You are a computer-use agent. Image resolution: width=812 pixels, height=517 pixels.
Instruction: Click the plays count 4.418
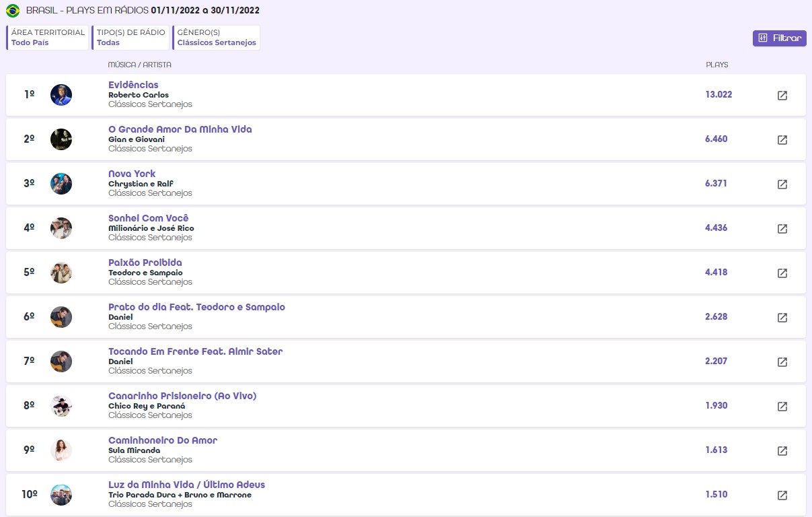tap(716, 273)
